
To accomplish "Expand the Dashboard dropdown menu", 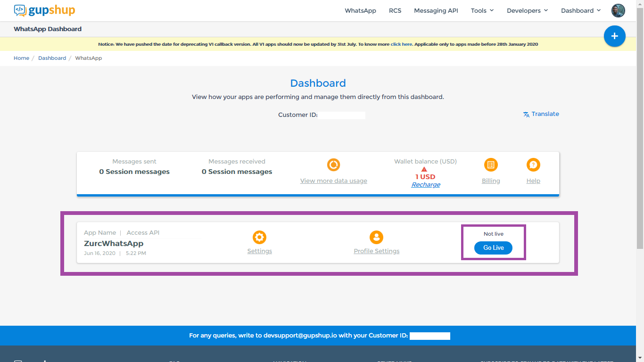I will pyautogui.click(x=581, y=10).
